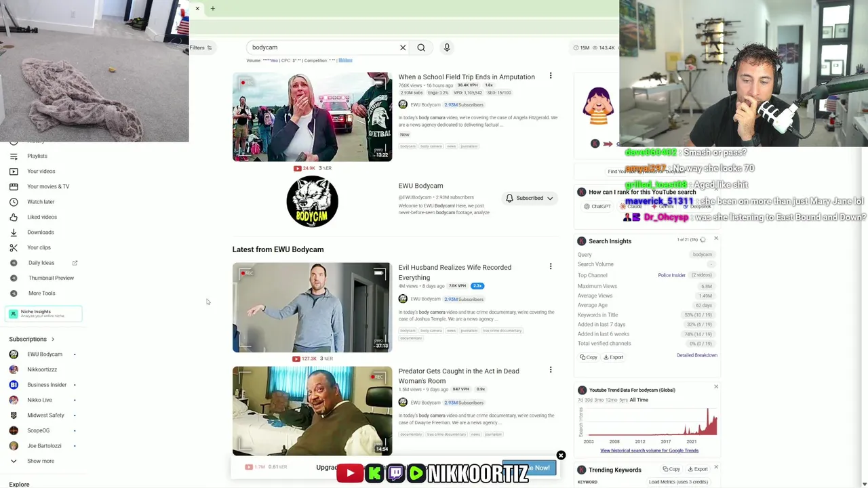This screenshot has height=488, width=868.
Task: Open the Police Insider top channel link
Action: (x=671, y=275)
